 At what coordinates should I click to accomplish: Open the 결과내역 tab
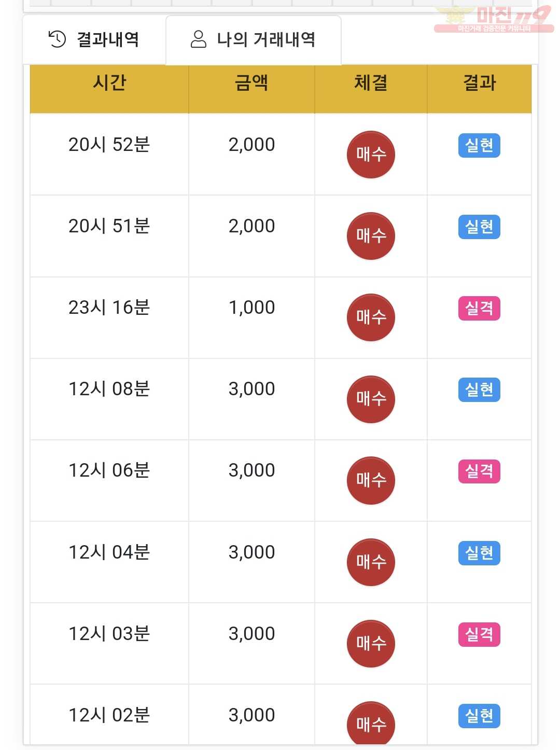(94, 39)
